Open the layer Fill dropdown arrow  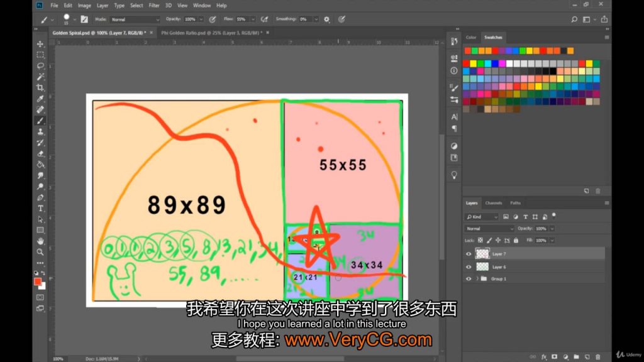(552, 240)
